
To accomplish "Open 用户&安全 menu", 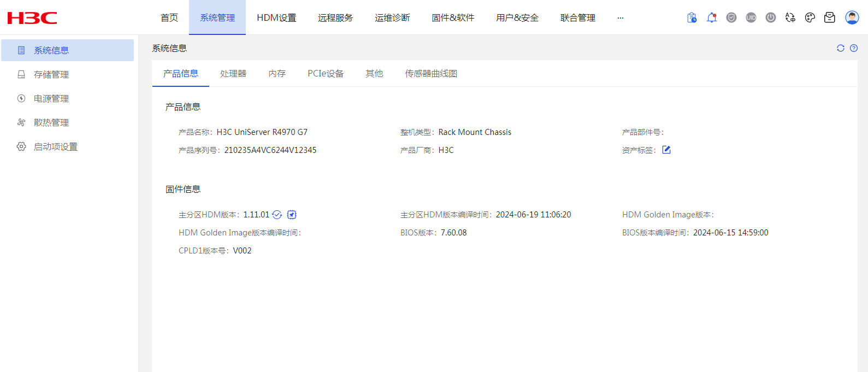I will click(517, 17).
